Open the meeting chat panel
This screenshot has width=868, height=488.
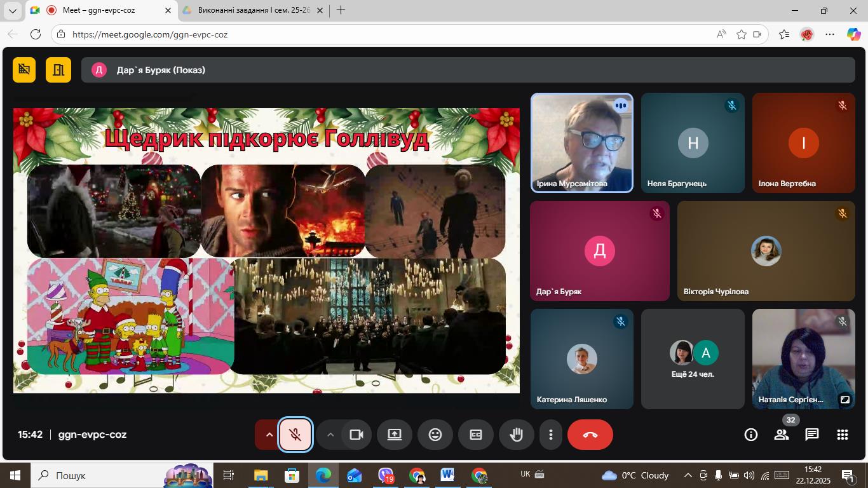click(812, 435)
